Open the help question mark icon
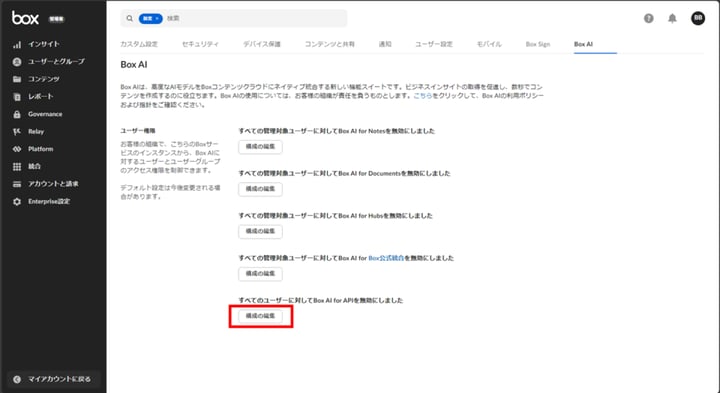 click(648, 18)
